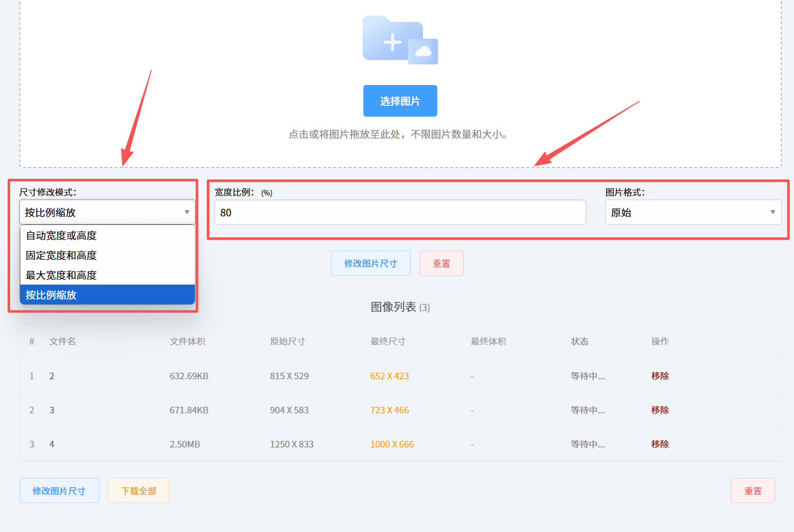The height and width of the screenshot is (532, 794).
Task: Click the red 重置 button beside 修改图片尺寸
Action: [x=441, y=263]
